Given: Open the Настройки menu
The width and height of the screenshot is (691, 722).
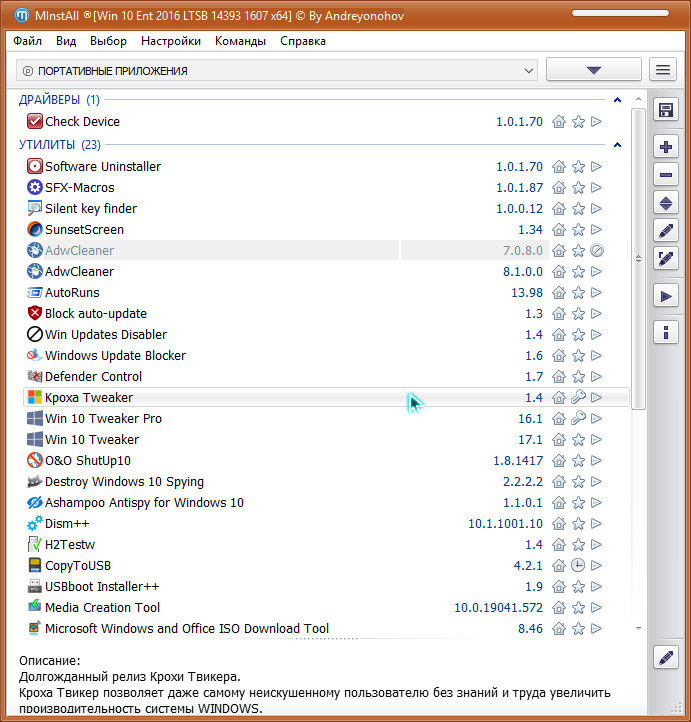Looking at the screenshot, I should click(171, 41).
